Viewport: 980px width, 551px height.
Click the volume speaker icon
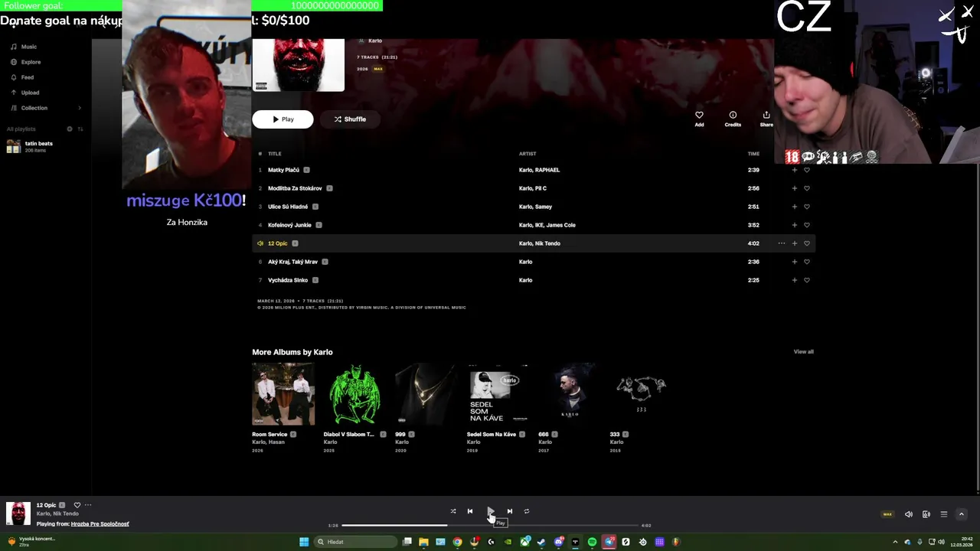coord(909,514)
